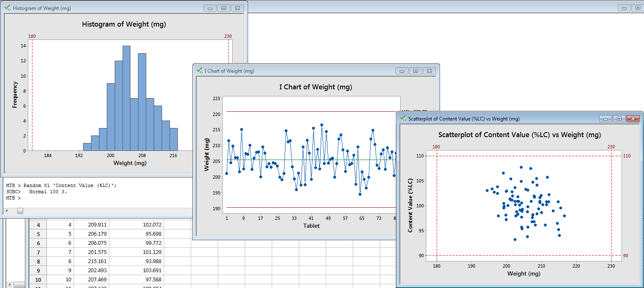Select cell containing 206.075

click(x=91, y=243)
